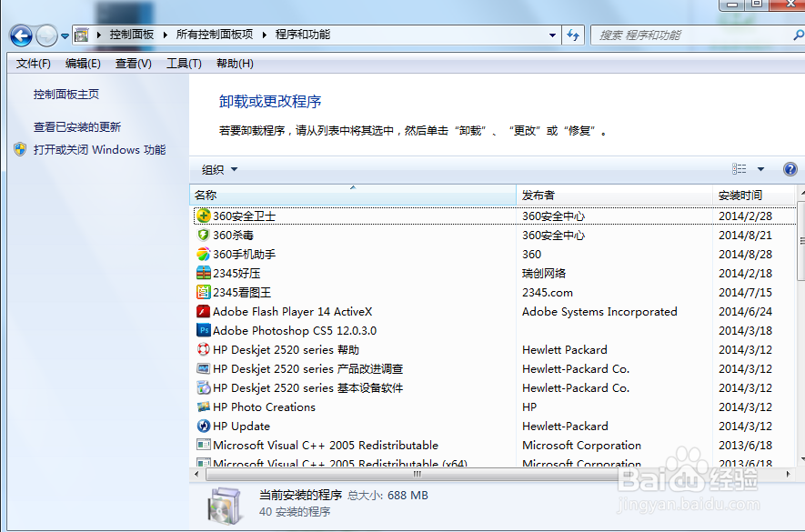805x532 pixels.
Task: Select HP Photo Creations name
Action: pyautogui.click(x=264, y=407)
